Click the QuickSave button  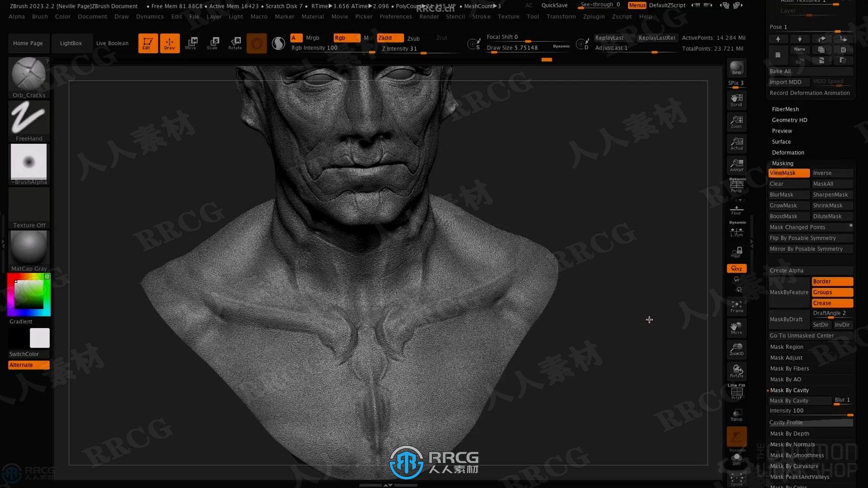tap(554, 5)
